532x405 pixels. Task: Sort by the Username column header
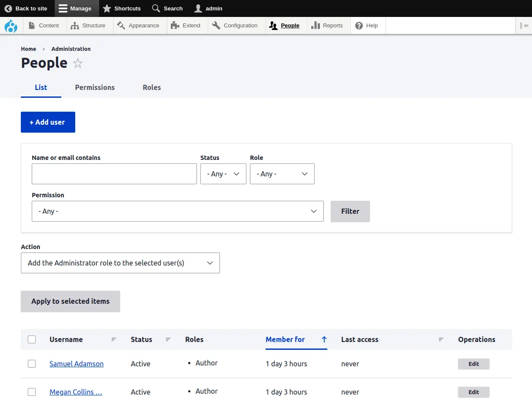click(x=66, y=339)
